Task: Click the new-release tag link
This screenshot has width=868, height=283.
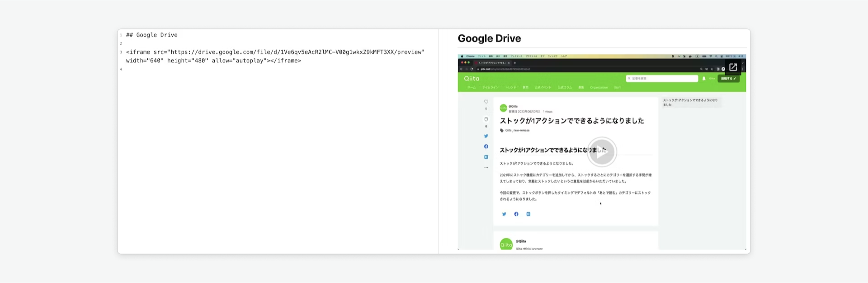Action: click(x=521, y=130)
